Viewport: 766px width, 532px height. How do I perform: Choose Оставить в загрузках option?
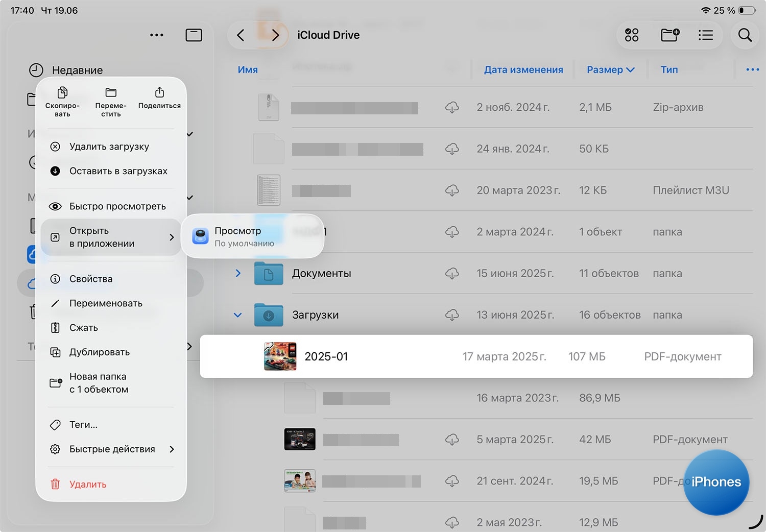[x=118, y=171]
